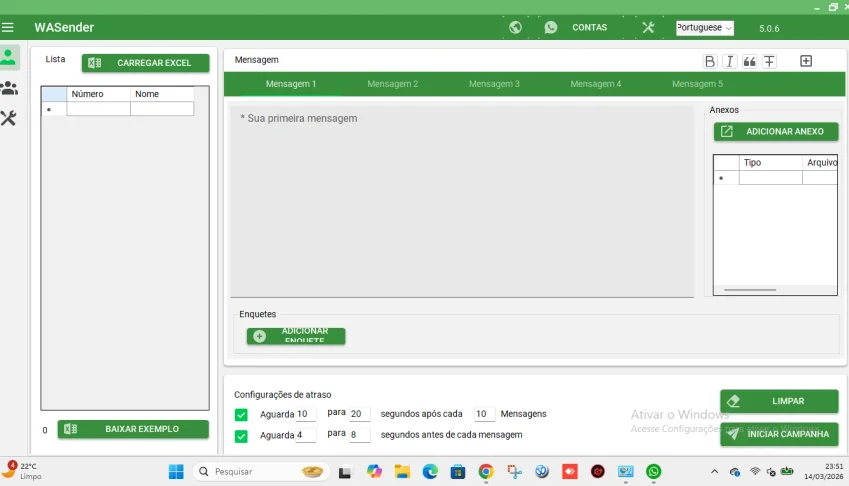Image resolution: width=849 pixels, height=486 pixels.
Task: Click version number 5.0.6
Action: pos(769,28)
